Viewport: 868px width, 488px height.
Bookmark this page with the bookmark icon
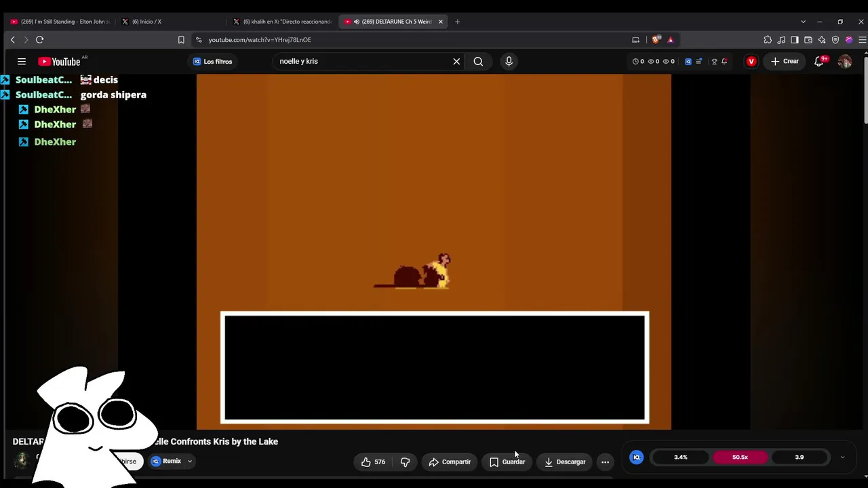tap(181, 40)
